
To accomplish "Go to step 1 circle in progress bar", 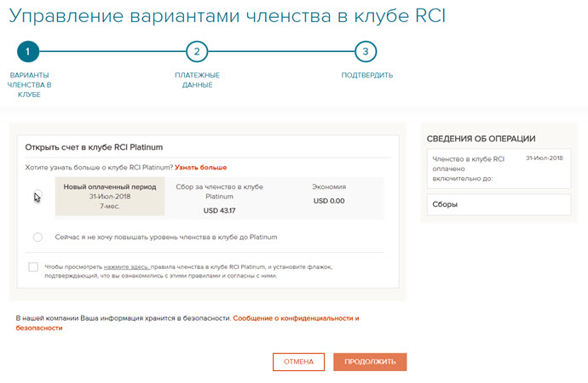I will (28, 52).
